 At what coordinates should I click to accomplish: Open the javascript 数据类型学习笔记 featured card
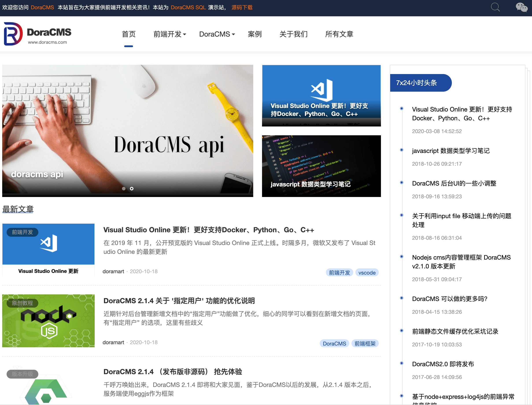(x=321, y=166)
